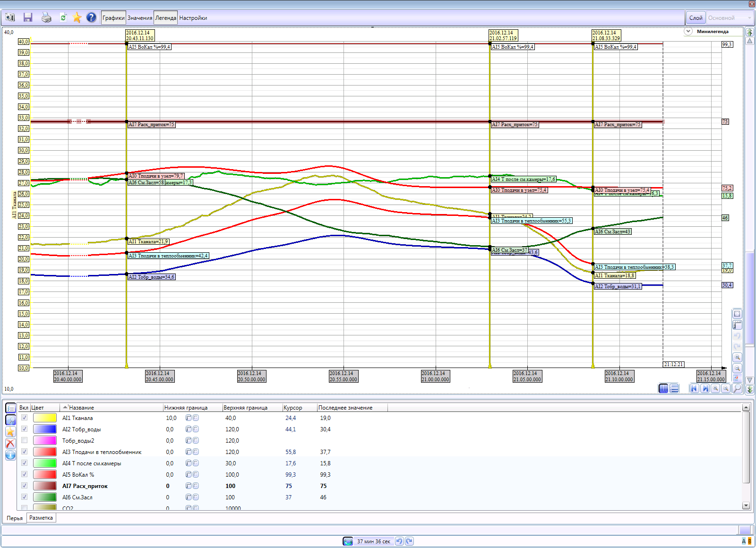Click the red X icon in pens sidebar
756x548 pixels.
10,444
